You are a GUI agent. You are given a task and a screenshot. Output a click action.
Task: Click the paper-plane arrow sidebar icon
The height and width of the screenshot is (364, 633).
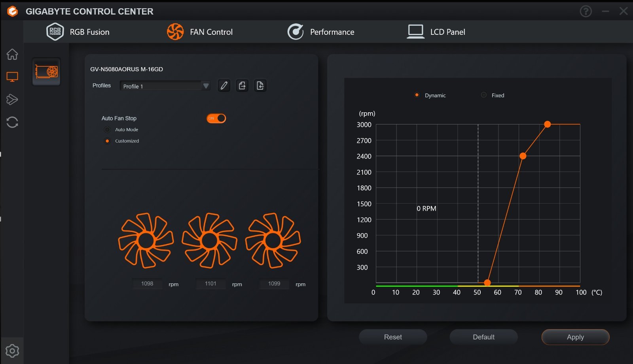(12, 99)
